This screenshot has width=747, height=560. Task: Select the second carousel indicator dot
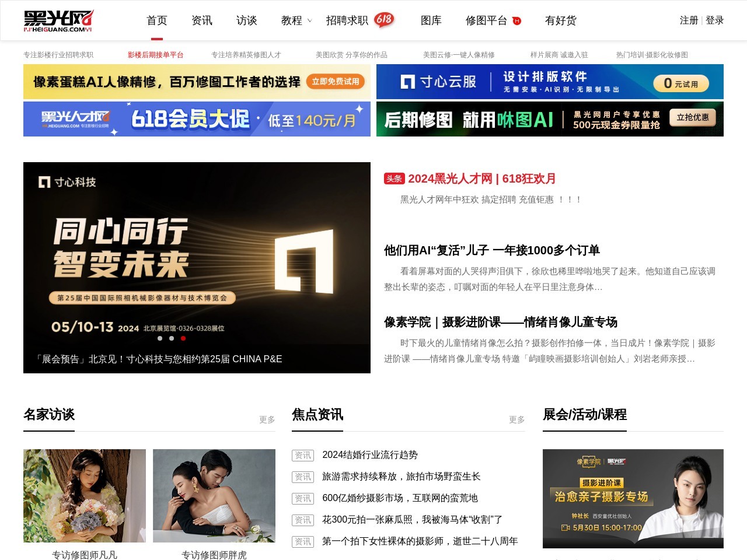(x=172, y=338)
